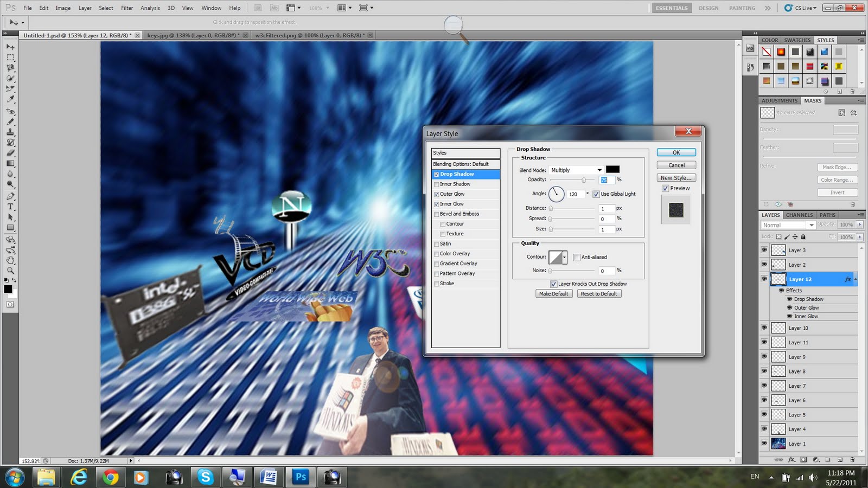The width and height of the screenshot is (868, 488).
Task: Open Skype from the taskbar
Action: point(206,477)
